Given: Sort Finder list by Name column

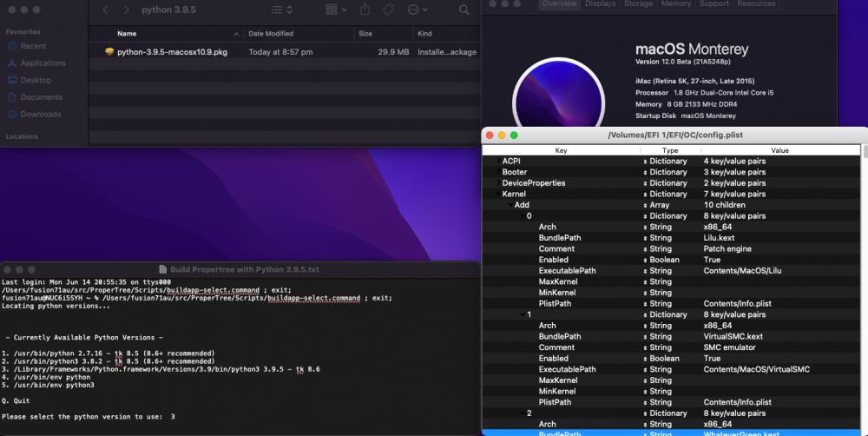Looking at the screenshot, I should coord(127,34).
